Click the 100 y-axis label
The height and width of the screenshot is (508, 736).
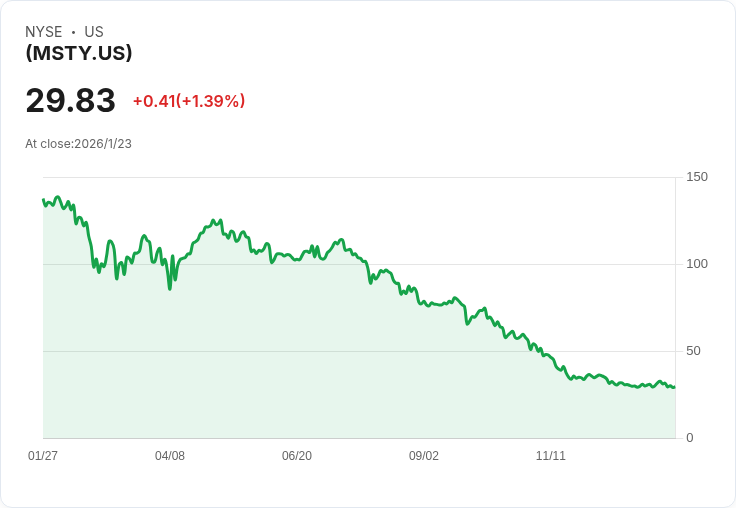point(697,264)
